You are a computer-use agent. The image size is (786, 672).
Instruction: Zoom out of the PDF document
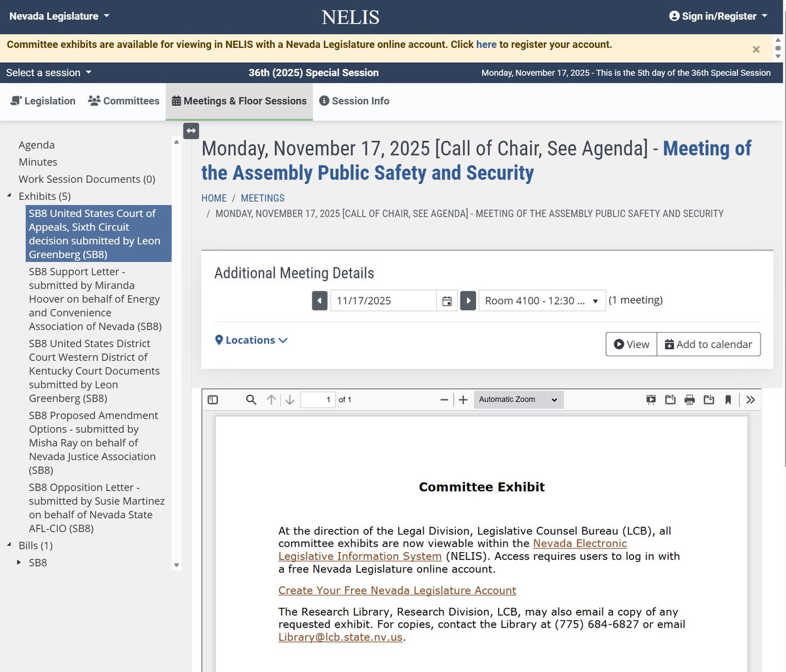[x=444, y=400]
